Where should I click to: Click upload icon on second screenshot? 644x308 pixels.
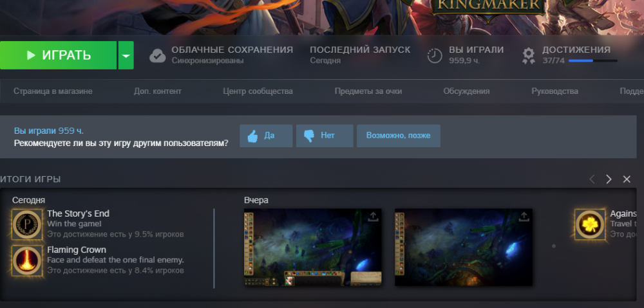click(524, 217)
